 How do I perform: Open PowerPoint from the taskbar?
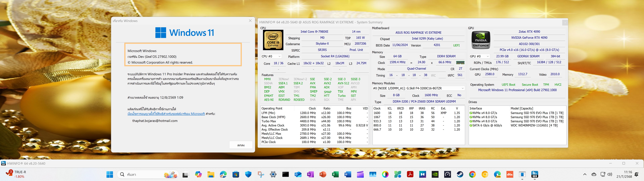(x=323, y=174)
